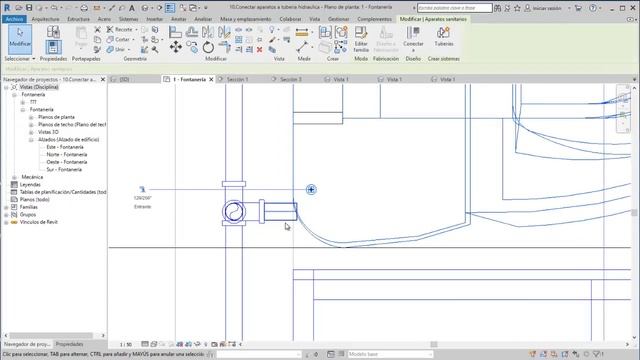Expand the Grupos node in project browser
Viewport: 640px width, 360px height.
tap(6, 215)
